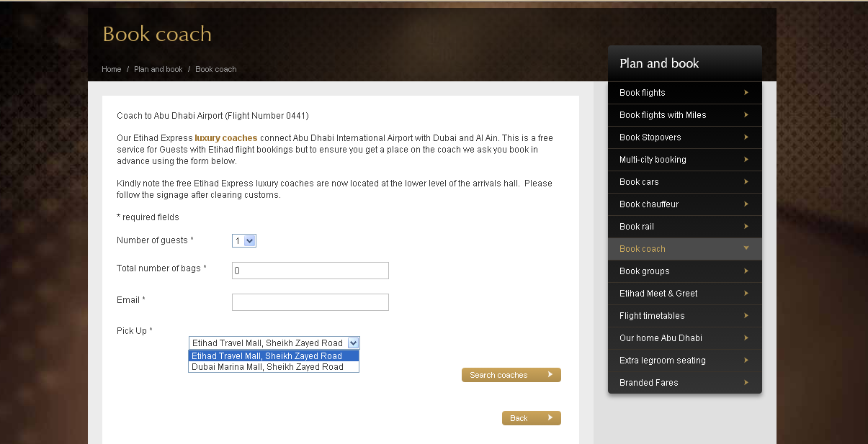Click the Back button

tap(532, 418)
